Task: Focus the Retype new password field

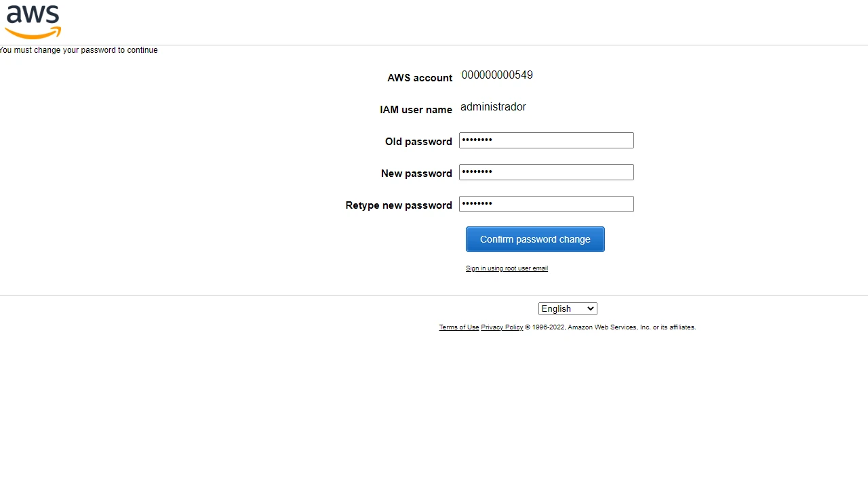Action: tap(546, 204)
